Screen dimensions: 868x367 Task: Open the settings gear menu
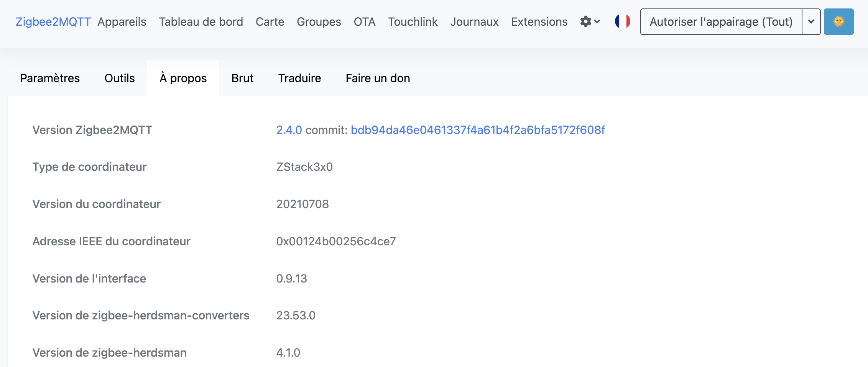[590, 21]
